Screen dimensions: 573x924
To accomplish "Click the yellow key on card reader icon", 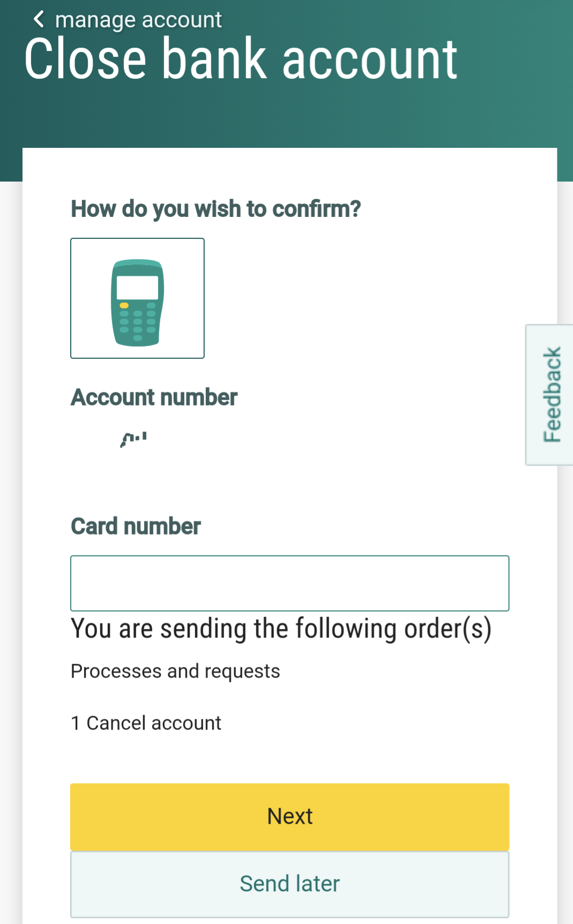I will tap(124, 305).
